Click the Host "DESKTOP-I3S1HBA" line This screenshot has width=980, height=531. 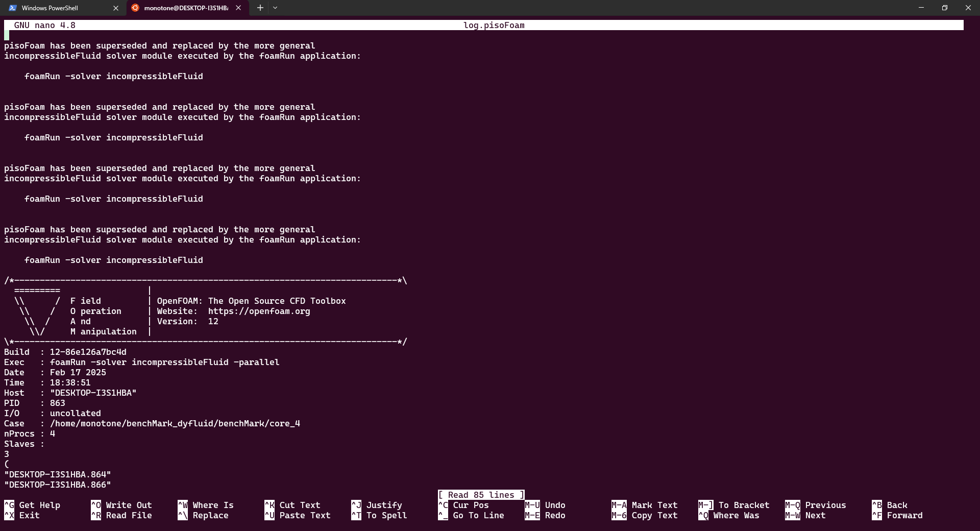(x=70, y=393)
